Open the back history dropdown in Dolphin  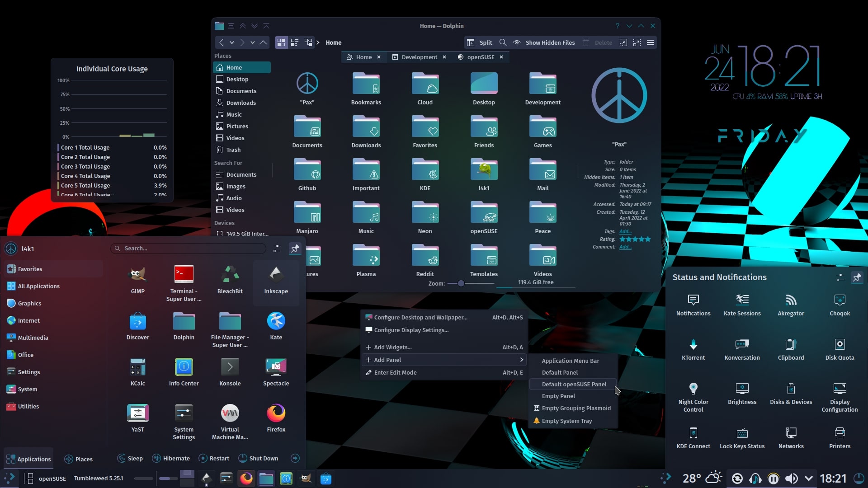click(232, 42)
